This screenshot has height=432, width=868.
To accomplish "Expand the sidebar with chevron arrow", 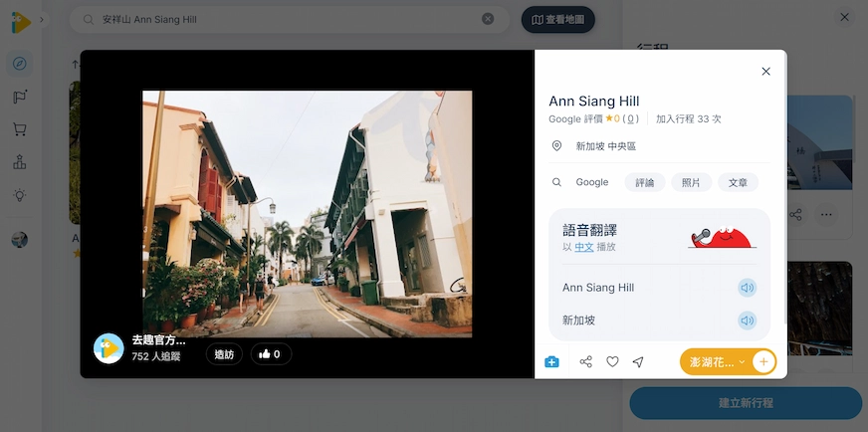I will (42, 20).
